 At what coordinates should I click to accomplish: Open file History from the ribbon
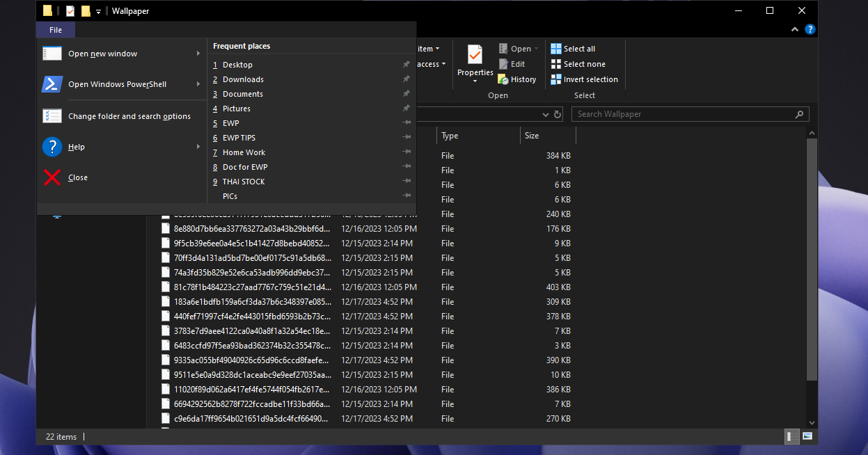tap(516, 79)
